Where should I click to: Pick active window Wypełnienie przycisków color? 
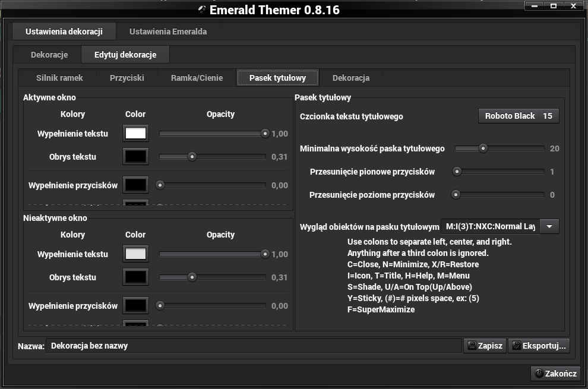tap(136, 185)
